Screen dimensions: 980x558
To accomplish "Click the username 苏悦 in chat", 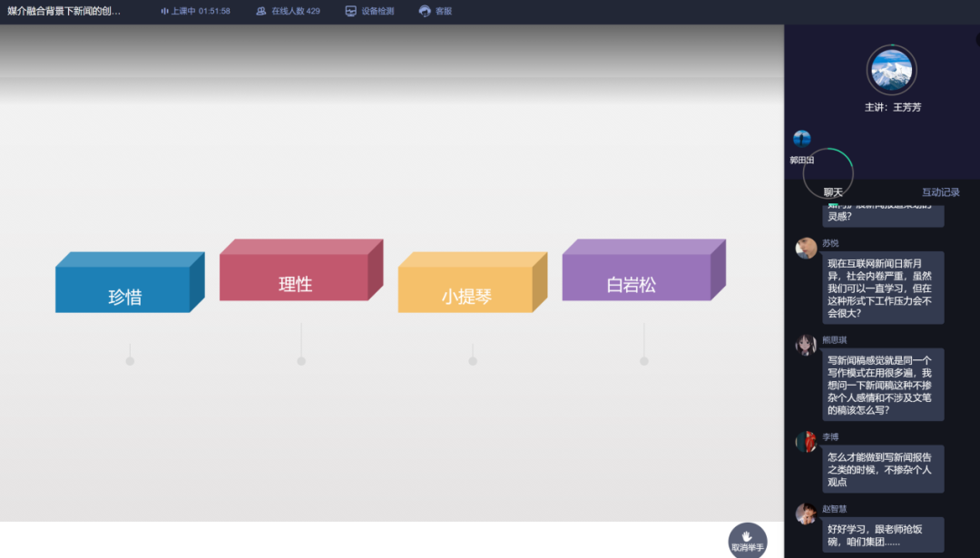I will pos(830,243).
